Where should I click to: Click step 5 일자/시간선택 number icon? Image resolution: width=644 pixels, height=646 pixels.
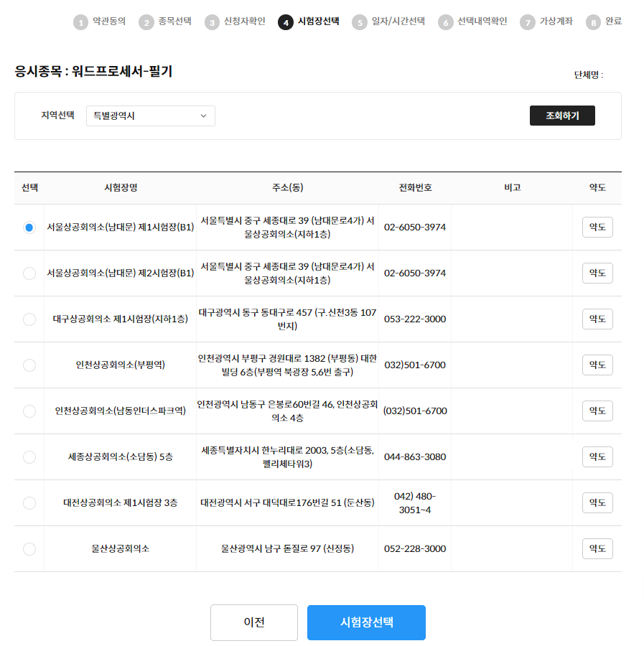coord(359,22)
